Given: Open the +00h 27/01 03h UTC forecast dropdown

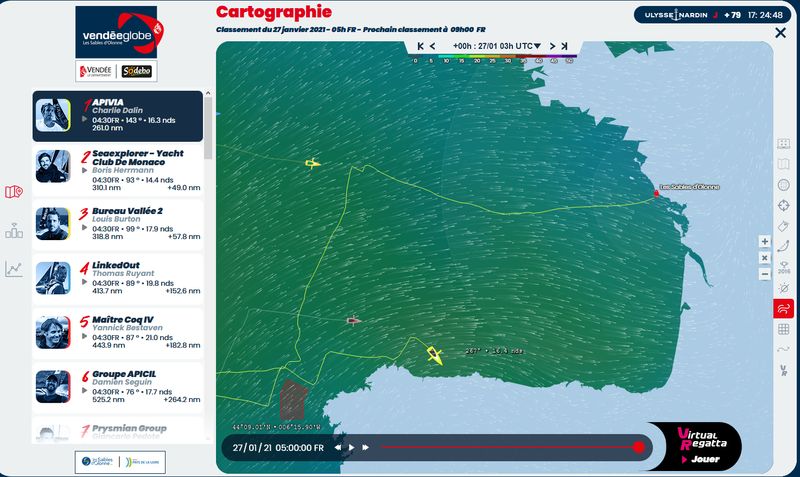Looking at the screenshot, I should coord(496,46).
